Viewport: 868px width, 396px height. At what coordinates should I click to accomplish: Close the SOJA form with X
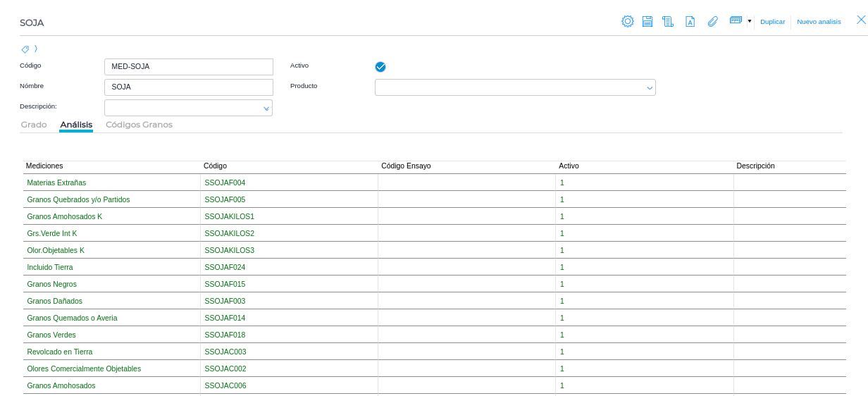coord(861,20)
